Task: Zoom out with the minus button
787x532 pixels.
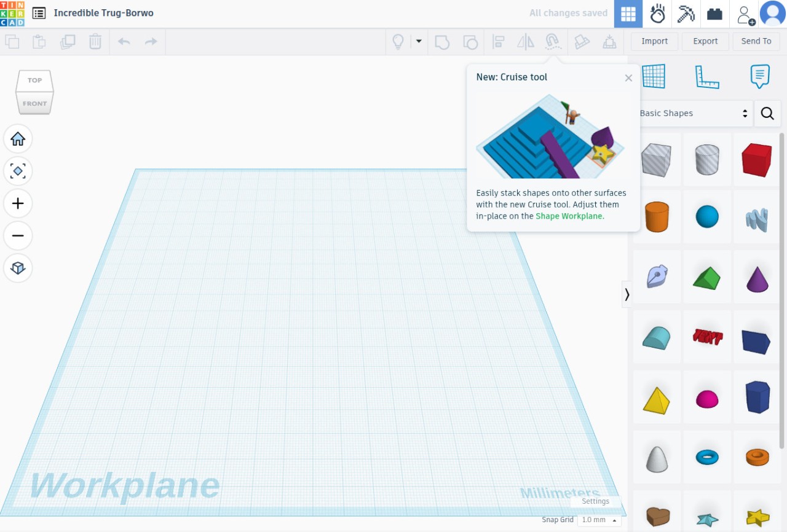Action: [x=18, y=236]
